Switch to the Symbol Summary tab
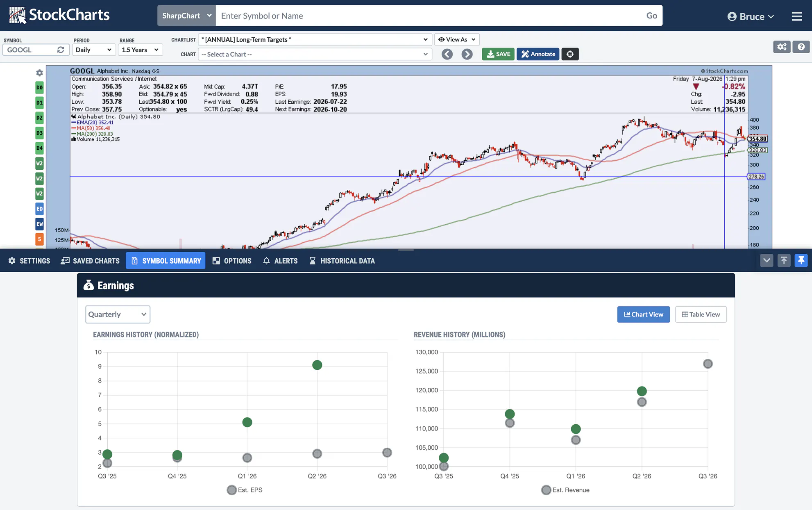 point(166,261)
